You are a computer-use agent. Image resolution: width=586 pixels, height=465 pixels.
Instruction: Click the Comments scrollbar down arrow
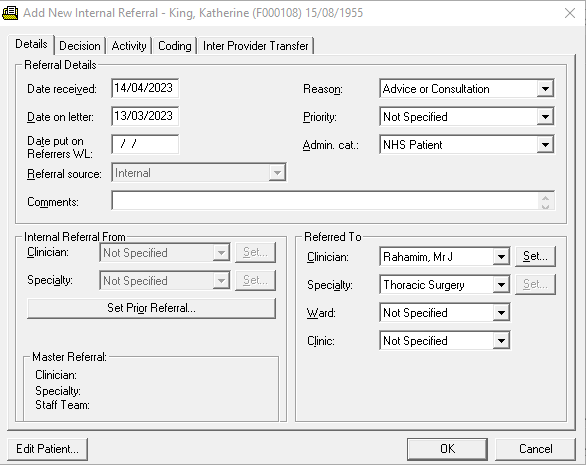545,206
